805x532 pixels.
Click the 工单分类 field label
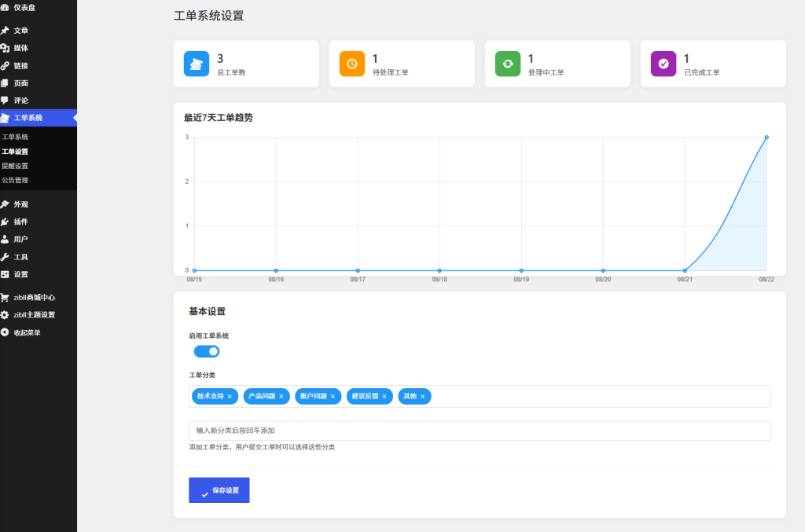click(x=202, y=375)
